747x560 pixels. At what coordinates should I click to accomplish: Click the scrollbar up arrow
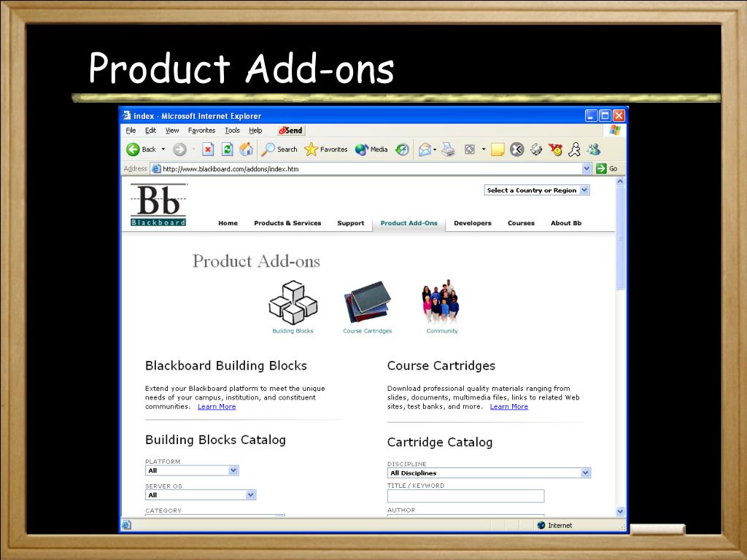click(620, 182)
